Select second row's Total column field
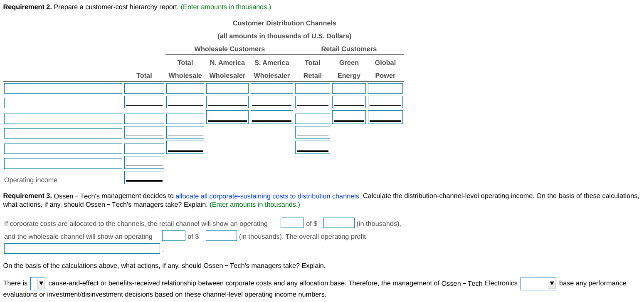 tap(144, 102)
